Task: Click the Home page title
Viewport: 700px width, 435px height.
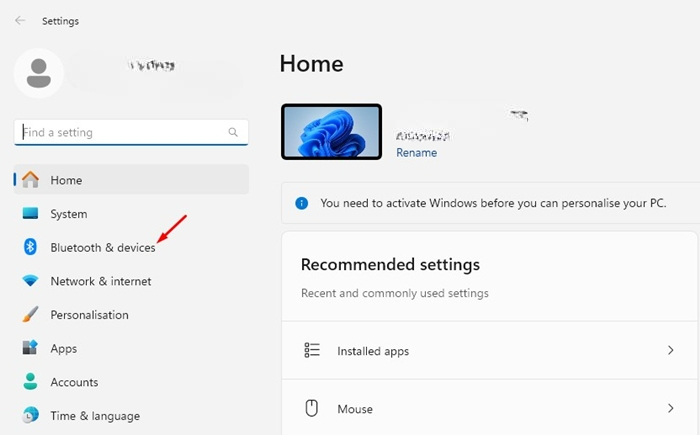Action: pyautogui.click(x=312, y=64)
